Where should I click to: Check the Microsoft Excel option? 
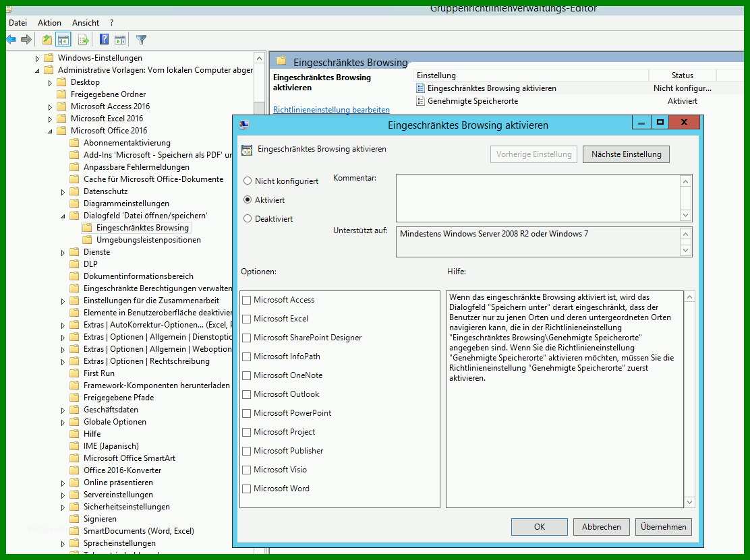tap(247, 319)
